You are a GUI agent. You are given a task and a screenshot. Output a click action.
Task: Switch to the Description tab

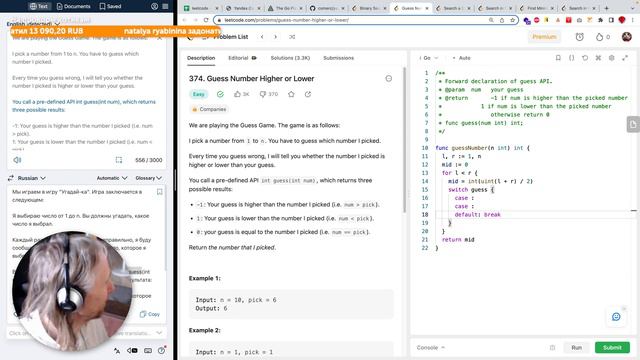click(x=201, y=58)
